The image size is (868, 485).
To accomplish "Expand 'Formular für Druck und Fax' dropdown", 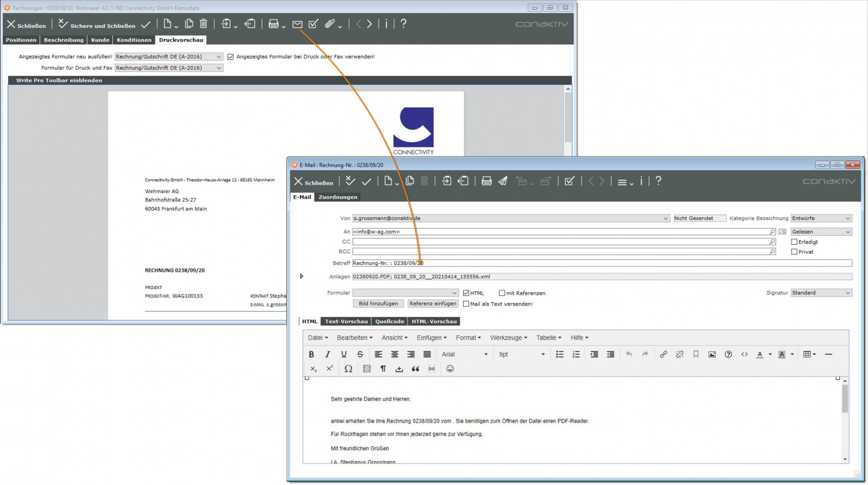I will [x=169, y=68].
